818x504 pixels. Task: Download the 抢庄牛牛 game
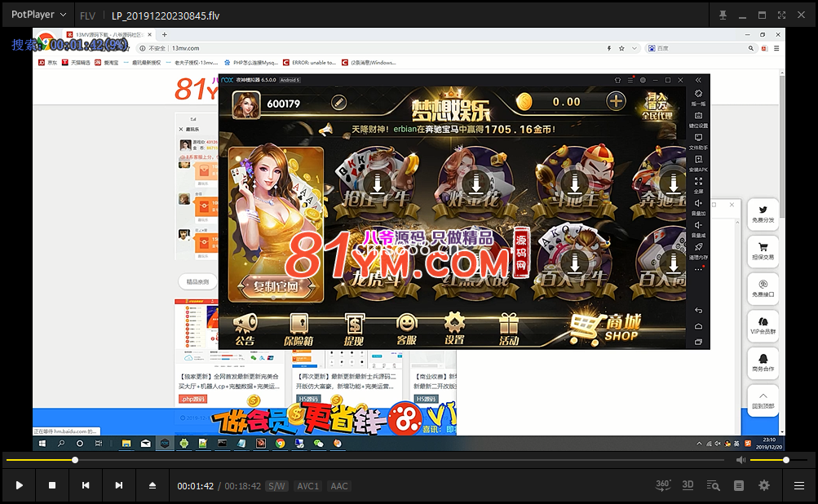click(377, 183)
